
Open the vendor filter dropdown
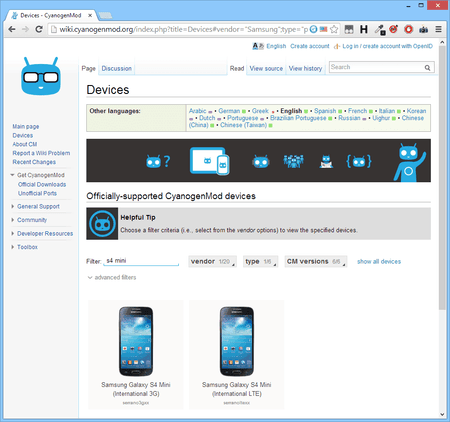(212, 262)
